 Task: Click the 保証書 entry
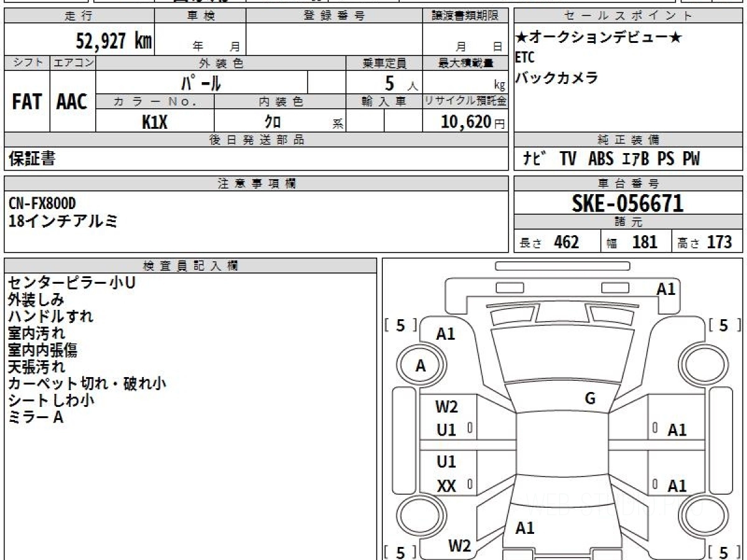(x=32, y=159)
